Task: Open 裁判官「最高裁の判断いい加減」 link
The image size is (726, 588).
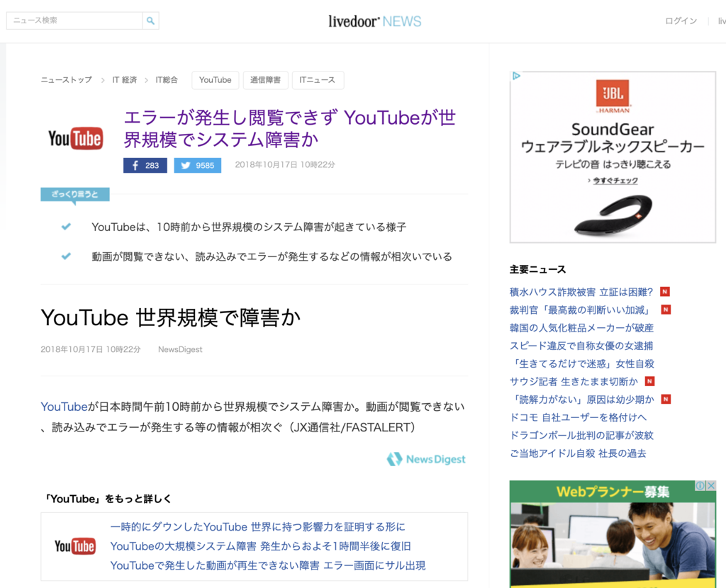Action: tap(581, 310)
